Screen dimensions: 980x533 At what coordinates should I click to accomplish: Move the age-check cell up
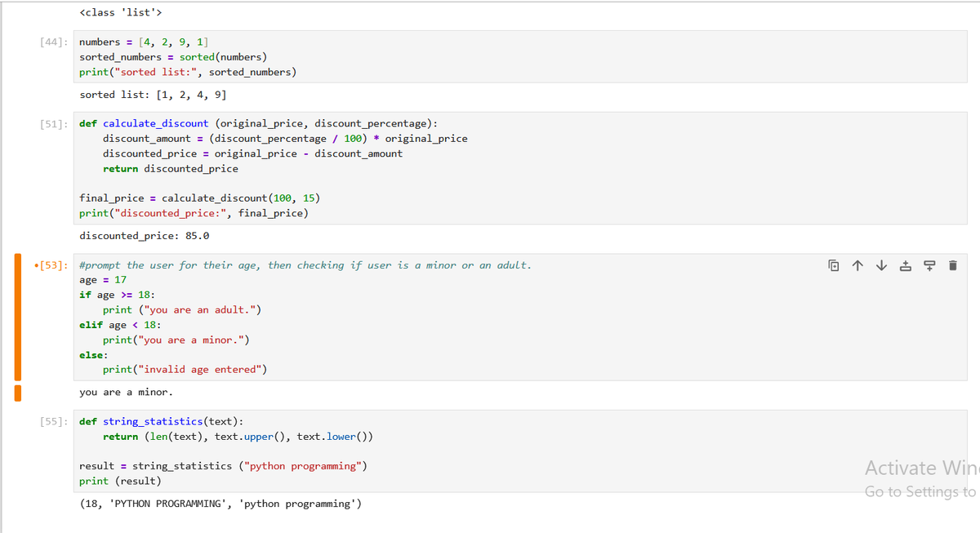857,265
